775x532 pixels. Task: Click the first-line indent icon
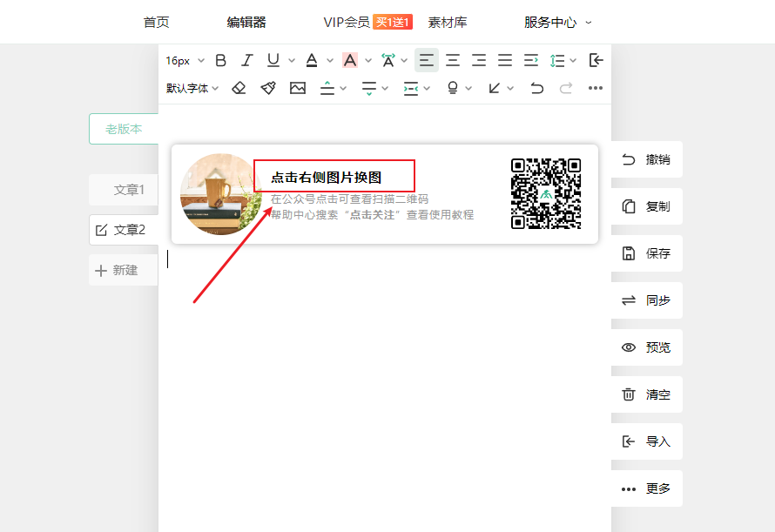(531, 60)
